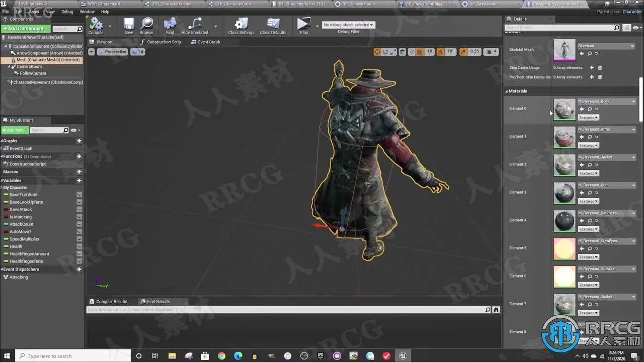Add a new function with Functions plus icon

[79, 156]
